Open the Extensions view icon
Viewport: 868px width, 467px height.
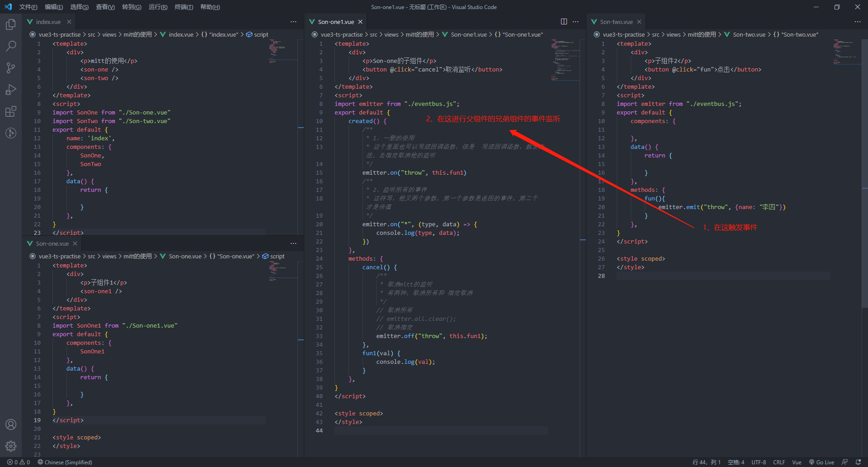pos(11,111)
